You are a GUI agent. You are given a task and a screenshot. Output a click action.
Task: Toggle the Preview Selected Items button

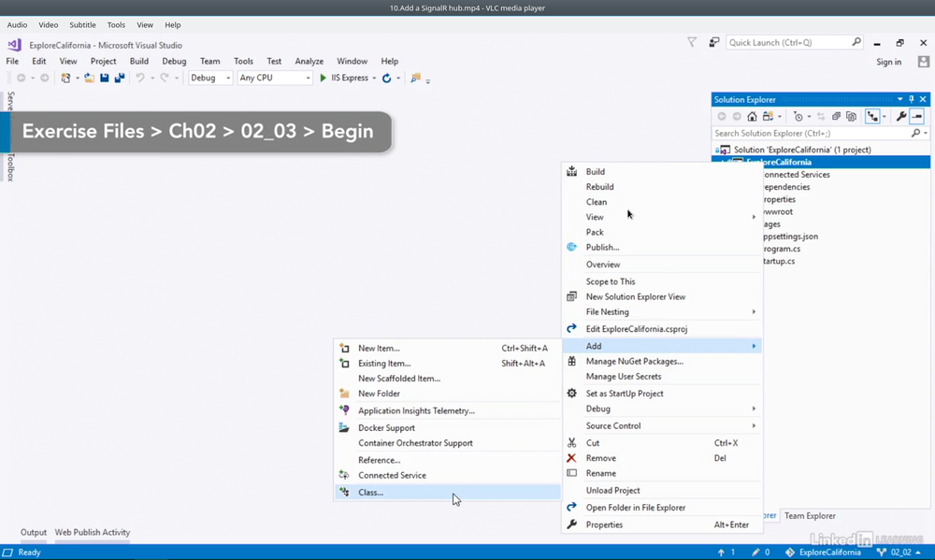click(x=917, y=116)
